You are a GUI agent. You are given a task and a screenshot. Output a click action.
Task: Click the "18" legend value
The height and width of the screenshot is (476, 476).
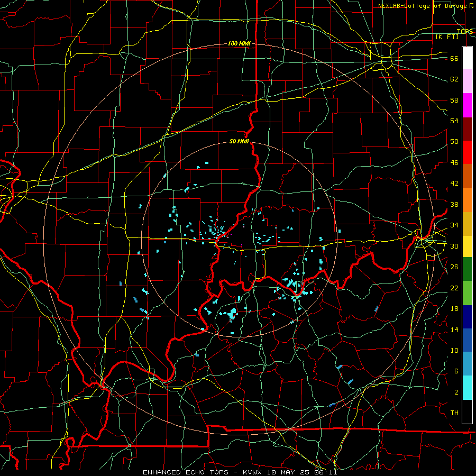pos(454,309)
